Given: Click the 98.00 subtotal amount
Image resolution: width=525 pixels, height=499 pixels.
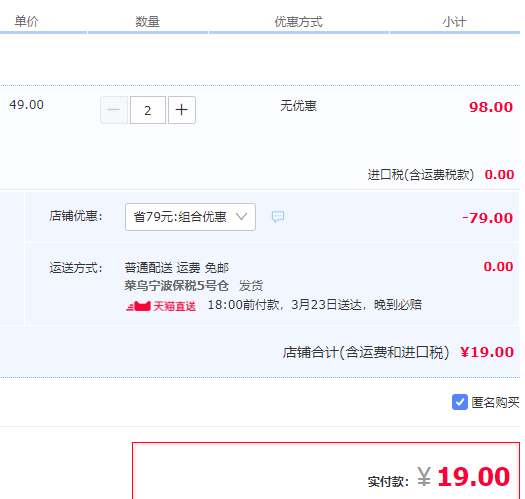Looking at the screenshot, I should tap(491, 107).
